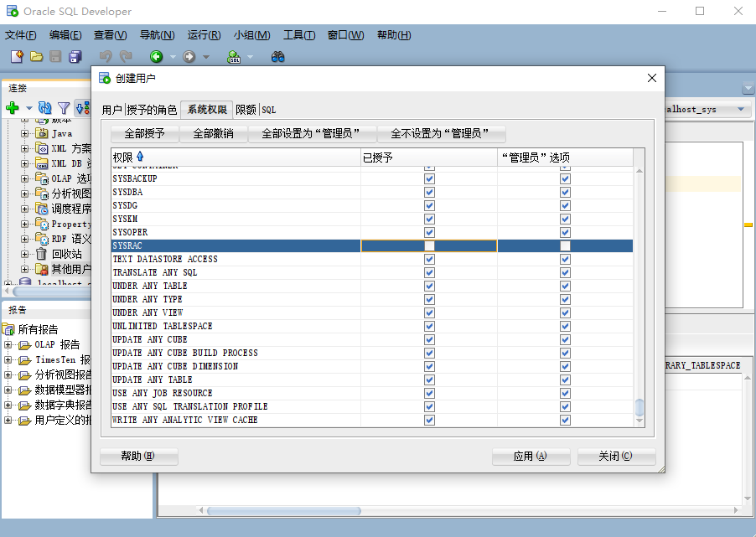Select the TEXT DATASTORE ACCESS privilege row

tap(372, 260)
